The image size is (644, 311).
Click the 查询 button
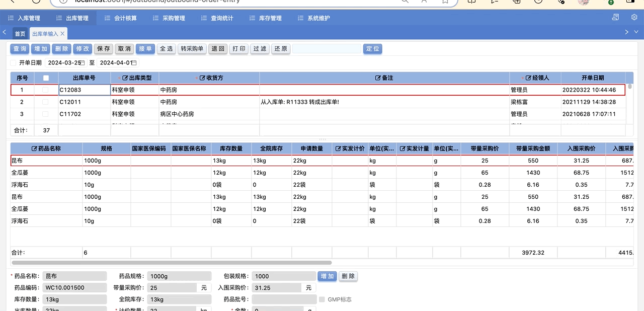tap(20, 49)
